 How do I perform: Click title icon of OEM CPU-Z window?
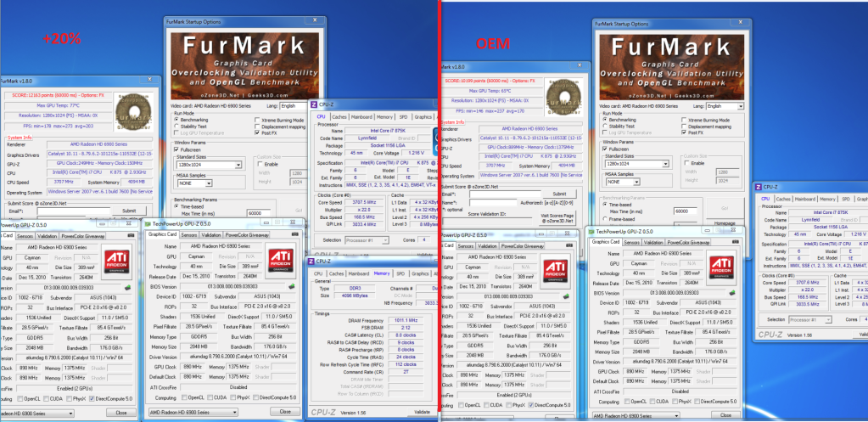pos(759,187)
